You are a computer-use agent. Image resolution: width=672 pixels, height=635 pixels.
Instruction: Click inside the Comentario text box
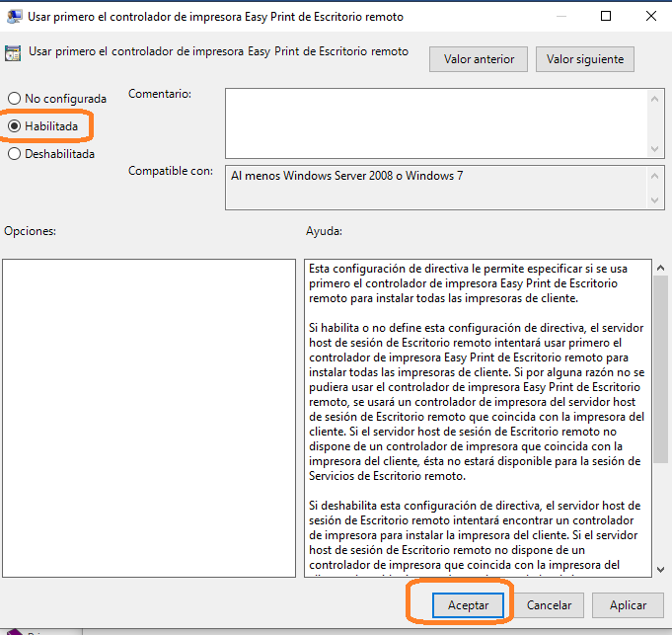coord(437,123)
